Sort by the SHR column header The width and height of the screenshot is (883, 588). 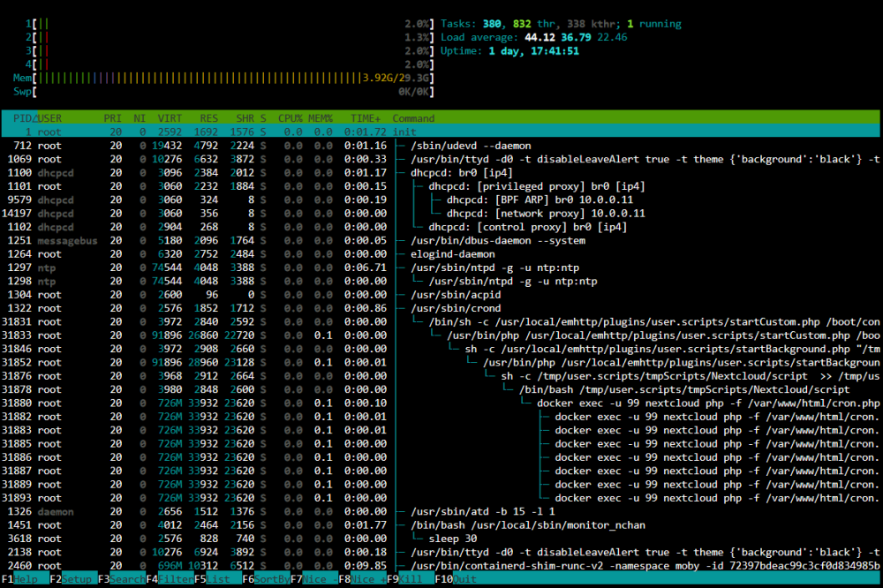coord(245,118)
